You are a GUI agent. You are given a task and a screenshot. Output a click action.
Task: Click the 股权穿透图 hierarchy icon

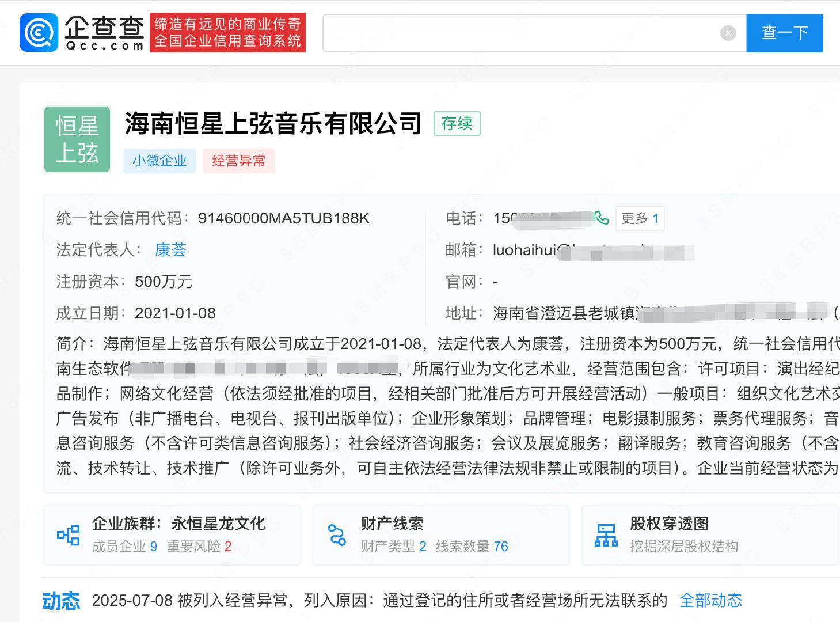click(606, 535)
